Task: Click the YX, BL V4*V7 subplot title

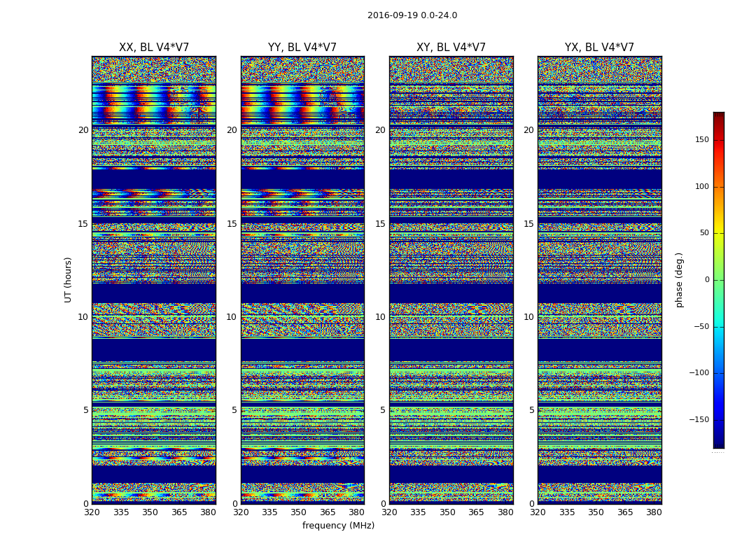Action: 599,48
